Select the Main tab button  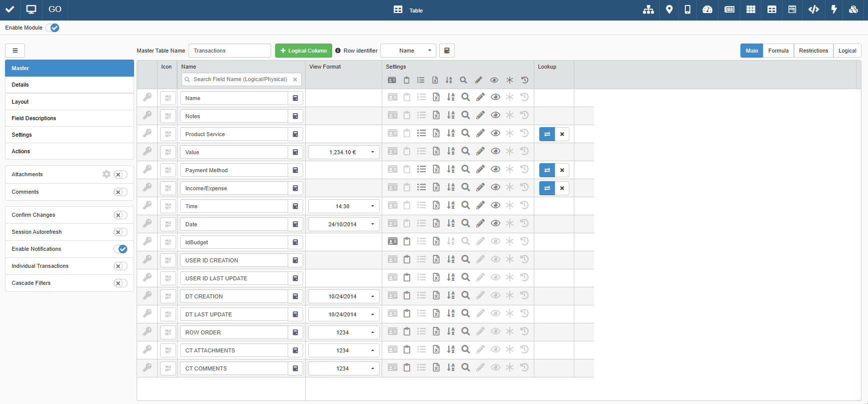[752, 51]
